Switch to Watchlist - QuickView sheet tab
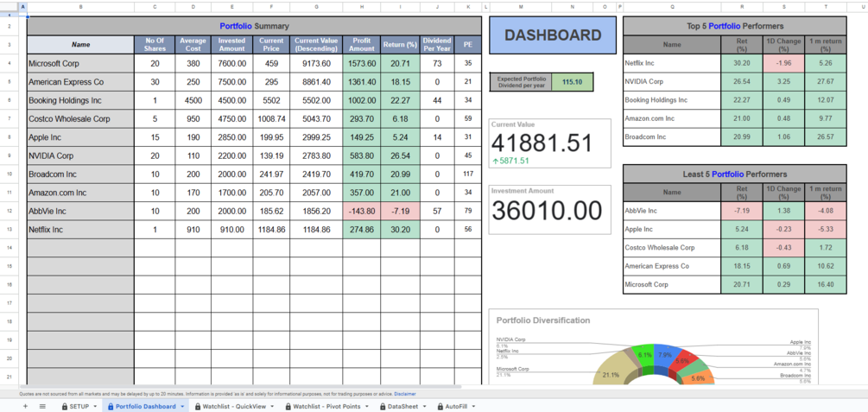 (x=235, y=407)
